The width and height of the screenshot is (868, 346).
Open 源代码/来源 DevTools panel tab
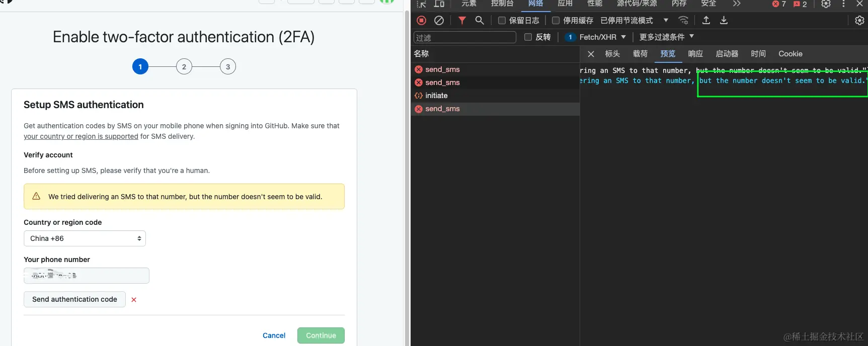[x=637, y=4]
